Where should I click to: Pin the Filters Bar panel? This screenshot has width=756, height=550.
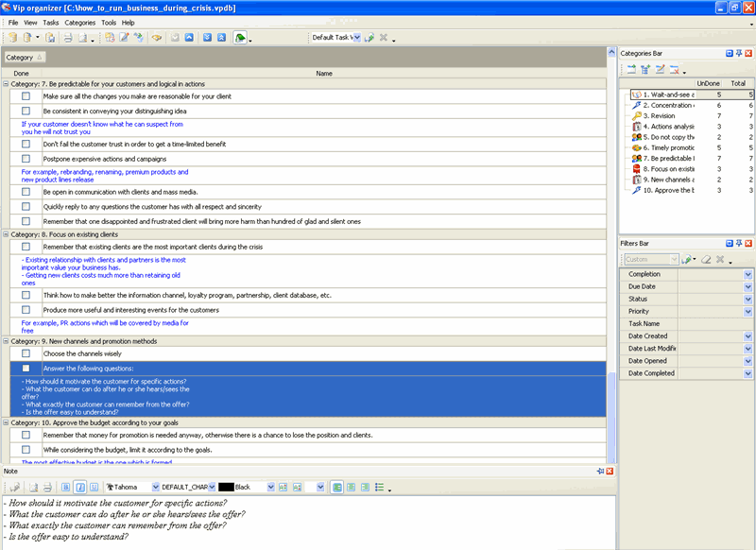point(739,244)
